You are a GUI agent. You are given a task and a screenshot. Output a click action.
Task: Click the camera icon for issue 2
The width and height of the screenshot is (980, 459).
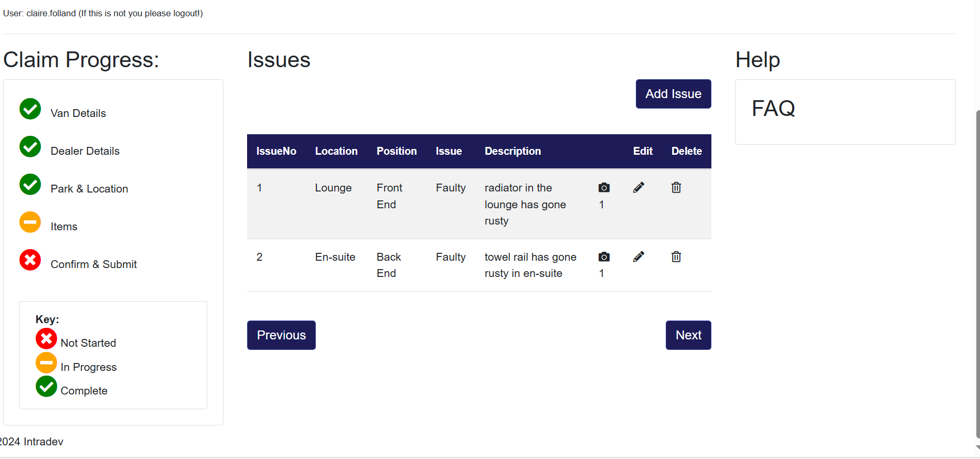coord(604,257)
